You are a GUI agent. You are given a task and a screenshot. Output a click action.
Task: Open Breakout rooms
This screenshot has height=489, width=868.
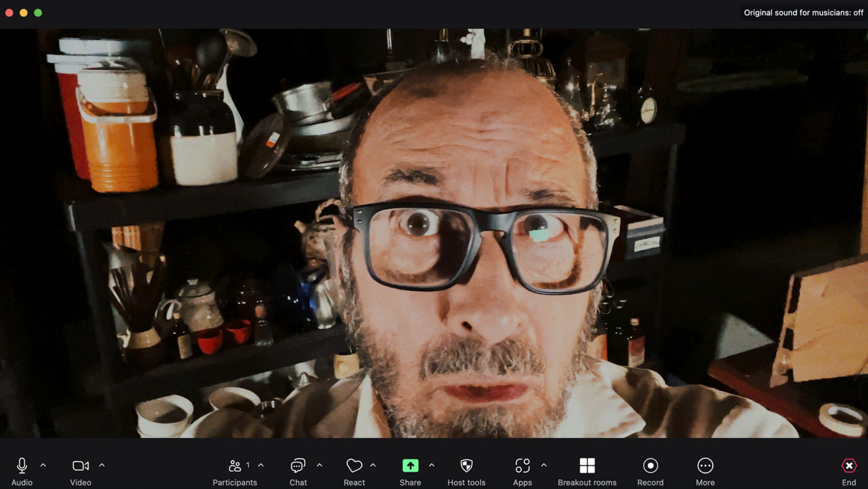click(x=587, y=466)
